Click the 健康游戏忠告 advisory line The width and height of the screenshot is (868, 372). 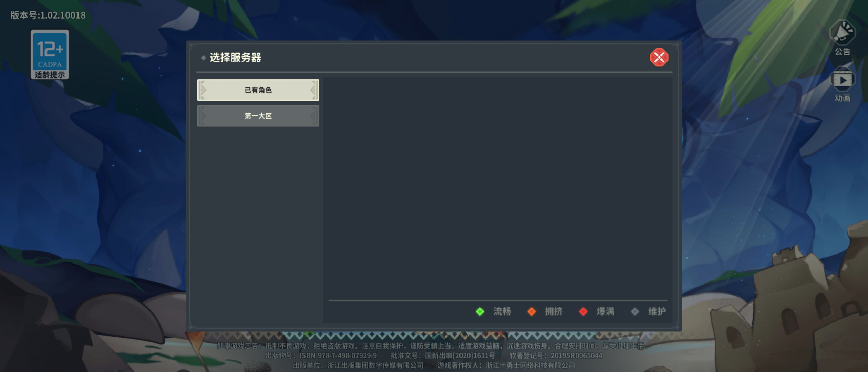pyautogui.click(x=433, y=346)
